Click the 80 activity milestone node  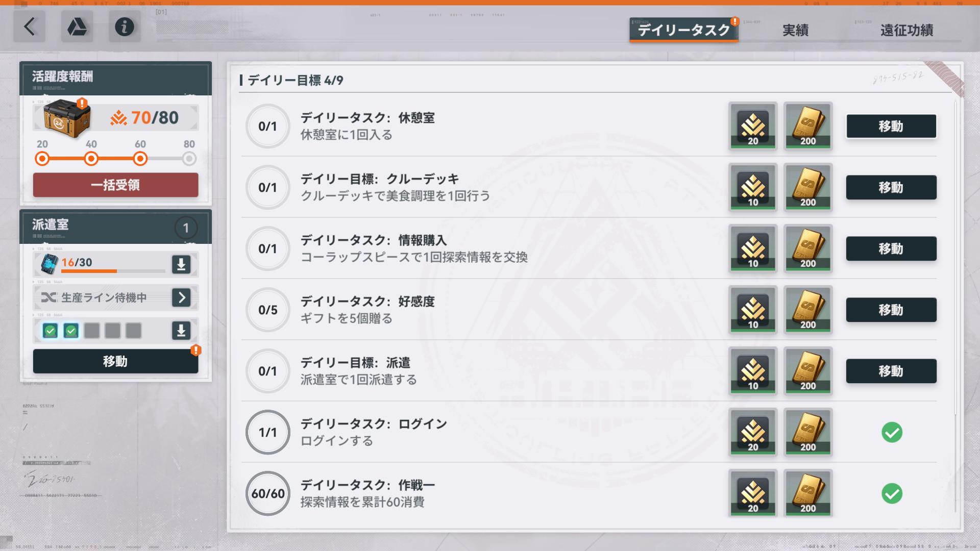(x=189, y=159)
